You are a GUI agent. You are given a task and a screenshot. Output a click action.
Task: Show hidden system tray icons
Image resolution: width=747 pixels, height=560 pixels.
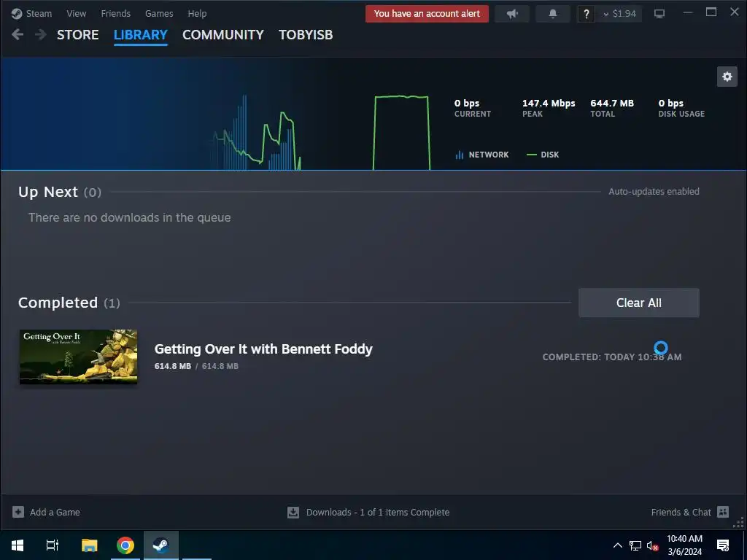point(617,545)
